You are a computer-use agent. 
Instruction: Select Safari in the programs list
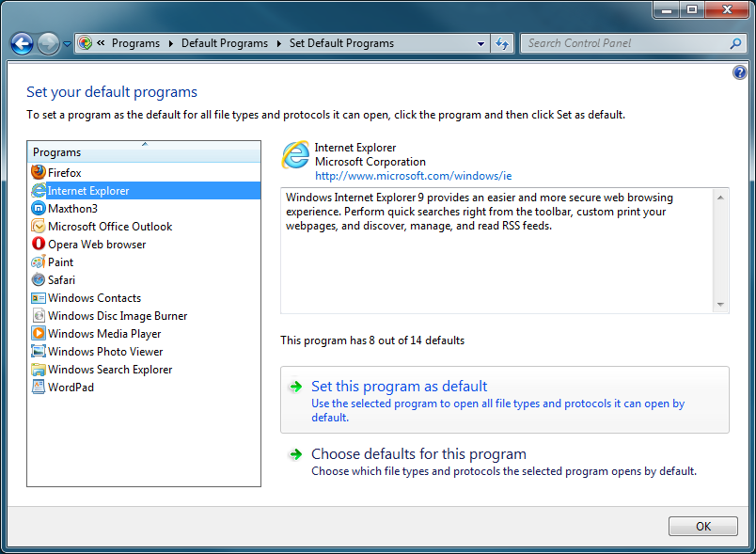(x=144, y=279)
